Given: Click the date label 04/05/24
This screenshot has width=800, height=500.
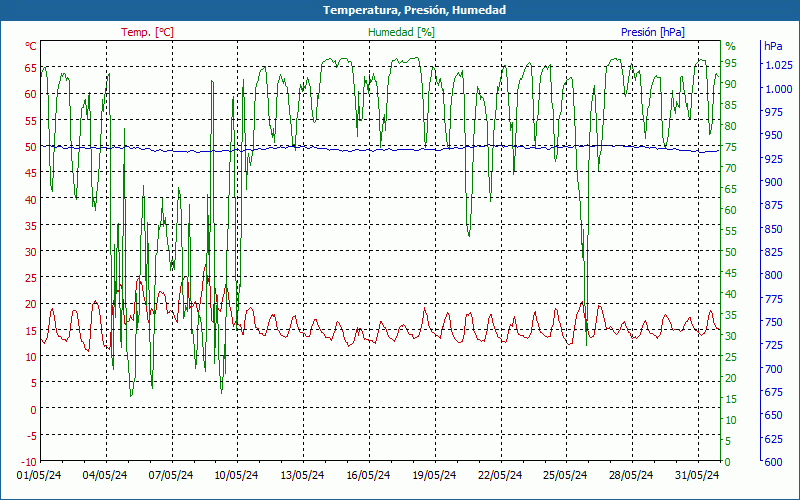Looking at the screenshot, I should pyautogui.click(x=105, y=476).
